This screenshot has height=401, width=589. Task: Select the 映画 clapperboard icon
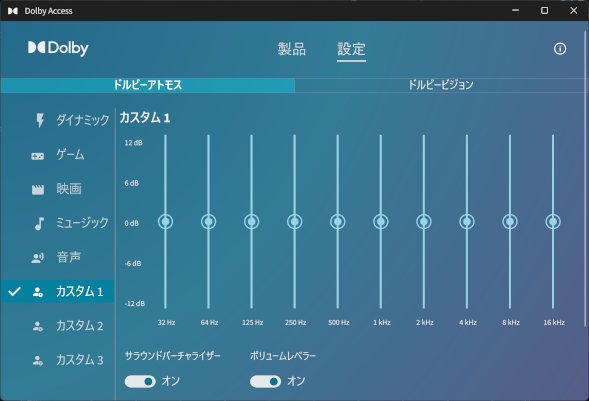(38, 190)
